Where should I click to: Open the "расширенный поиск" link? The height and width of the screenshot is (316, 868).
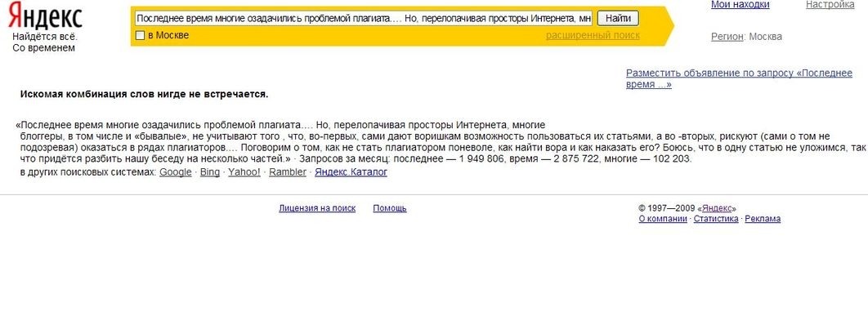[x=593, y=35]
